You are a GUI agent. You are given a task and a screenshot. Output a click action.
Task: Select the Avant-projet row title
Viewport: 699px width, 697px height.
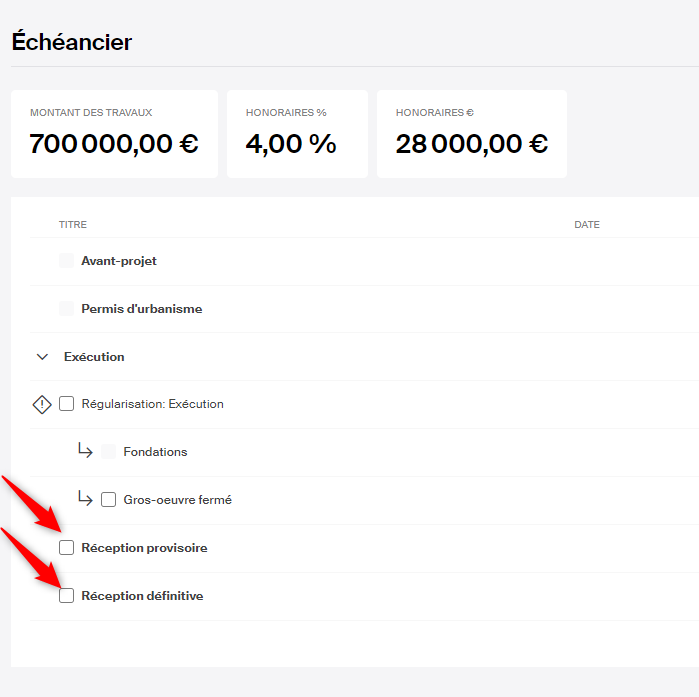(119, 261)
